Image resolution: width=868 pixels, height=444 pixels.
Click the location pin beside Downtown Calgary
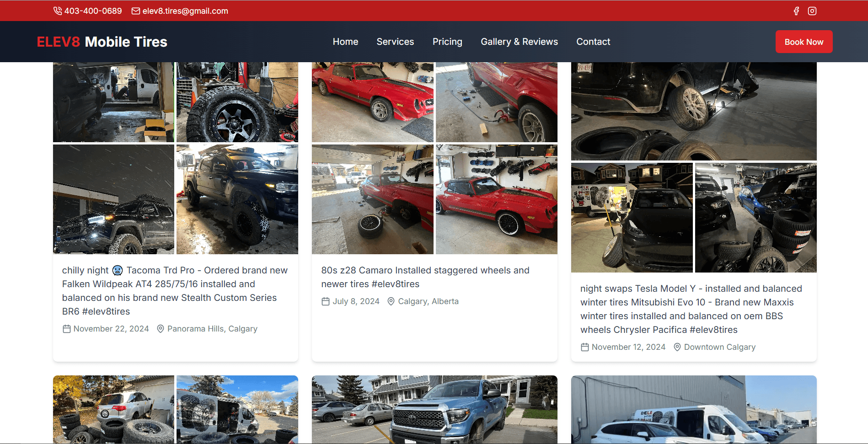pos(677,347)
